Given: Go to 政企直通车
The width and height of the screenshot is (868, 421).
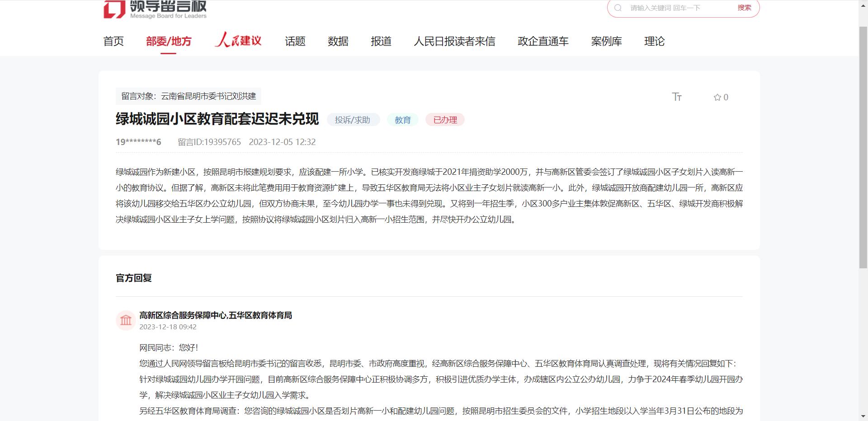Looking at the screenshot, I should pyautogui.click(x=542, y=41).
